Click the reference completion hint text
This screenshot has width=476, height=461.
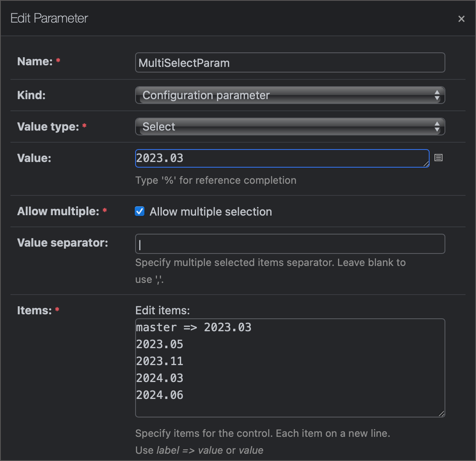(x=215, y=180)
